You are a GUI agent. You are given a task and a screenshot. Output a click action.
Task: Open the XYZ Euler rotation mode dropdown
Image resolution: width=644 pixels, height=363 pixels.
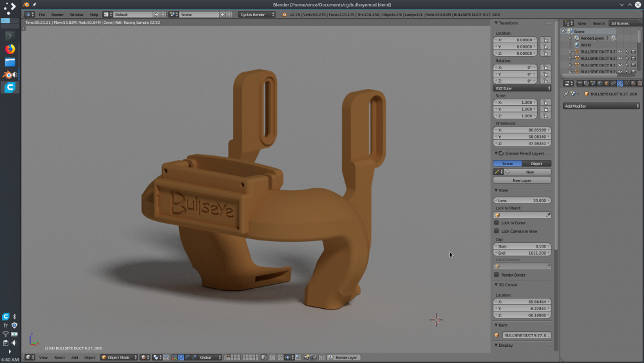coord(522,88)
